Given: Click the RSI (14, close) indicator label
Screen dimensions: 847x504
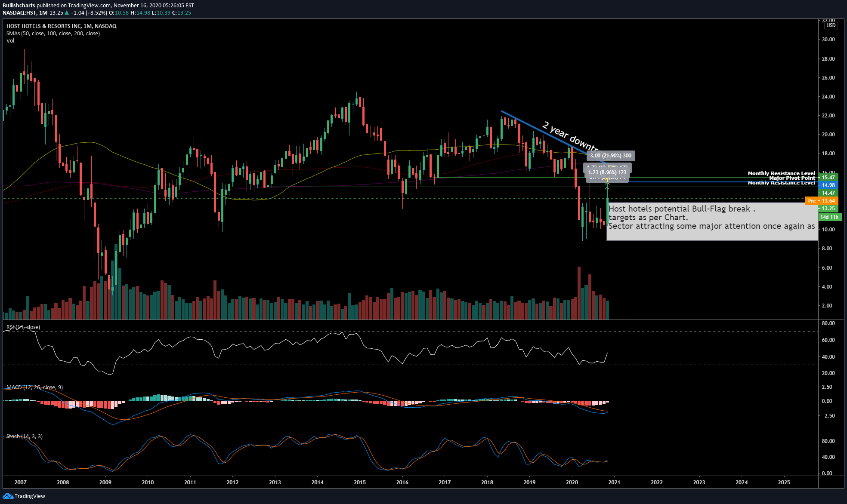Looking at the screenshot, I should 23,327.
